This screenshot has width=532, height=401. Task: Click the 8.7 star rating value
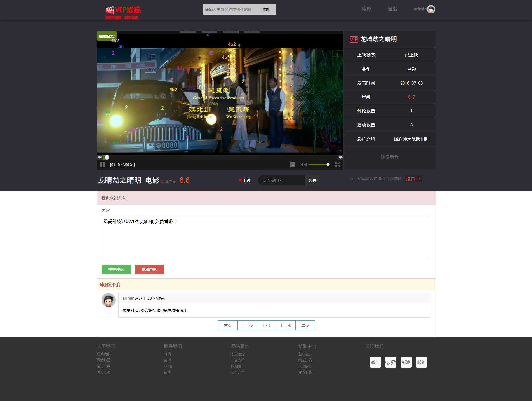pos(411,97)
